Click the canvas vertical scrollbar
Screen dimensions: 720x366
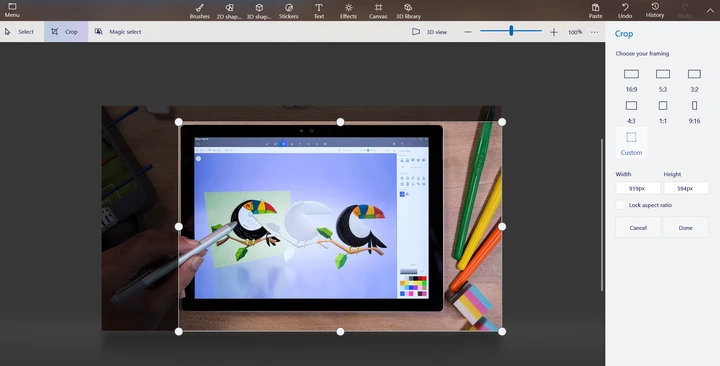coord(602,214)
